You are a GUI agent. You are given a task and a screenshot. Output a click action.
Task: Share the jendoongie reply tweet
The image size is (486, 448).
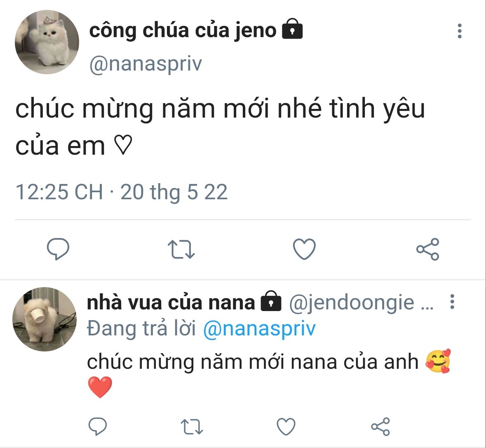380,427
